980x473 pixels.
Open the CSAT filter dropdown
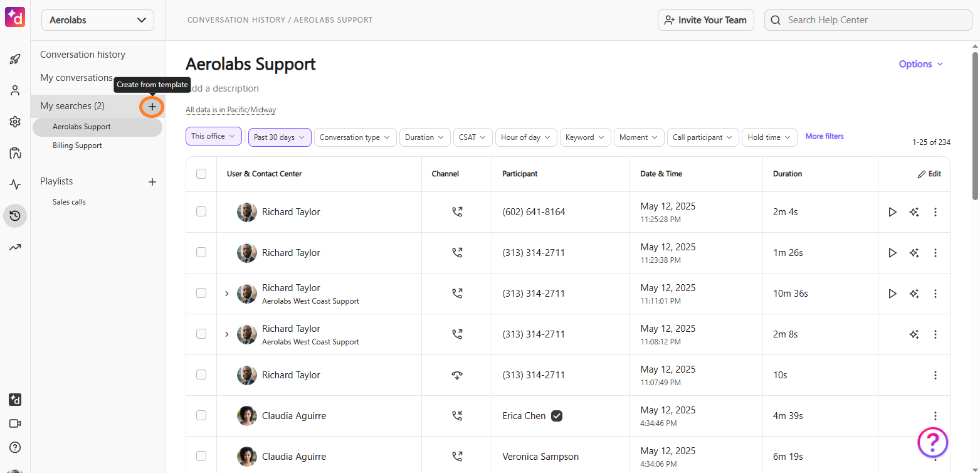pyautogui.click(x=473, y=137)
